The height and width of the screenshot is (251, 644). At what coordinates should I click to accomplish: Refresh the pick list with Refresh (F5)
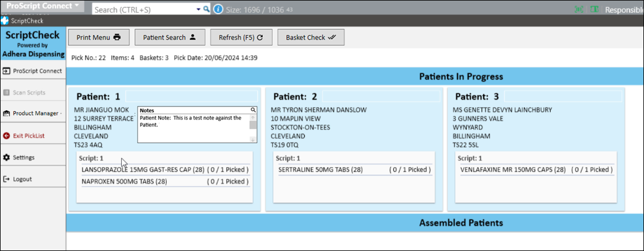tap(240, 37)
